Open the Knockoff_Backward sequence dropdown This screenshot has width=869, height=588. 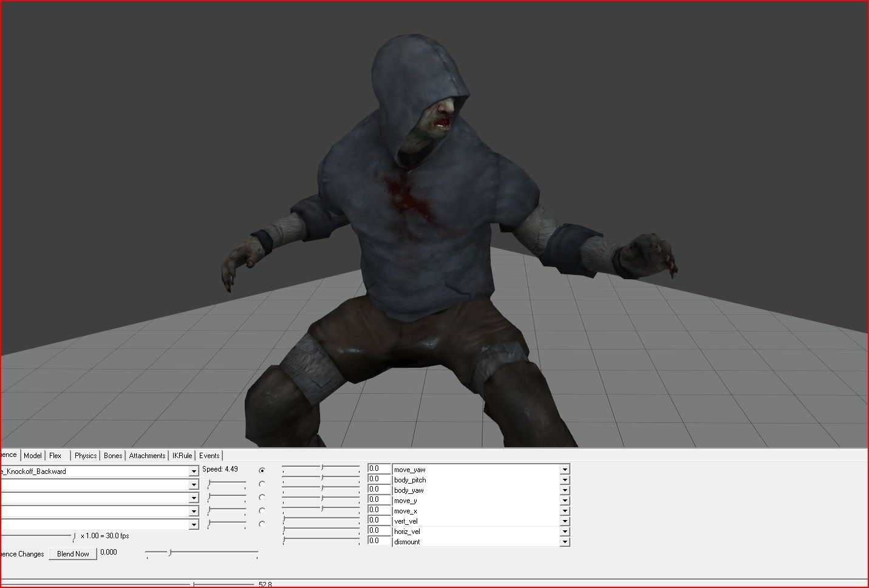tap(194, 471)
